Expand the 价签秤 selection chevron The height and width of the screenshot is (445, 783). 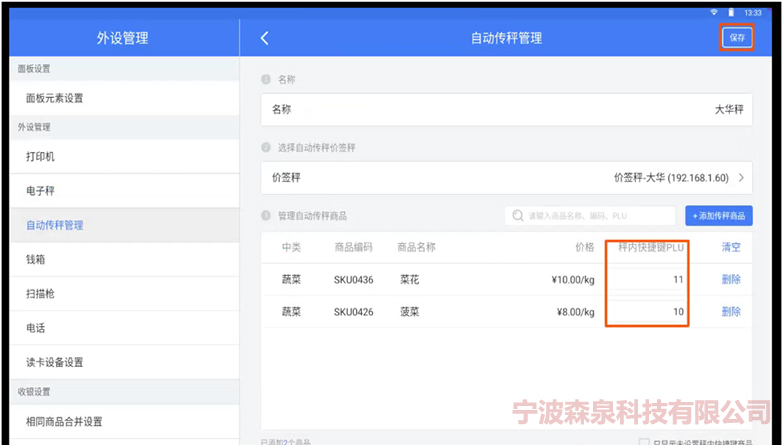point(741,178)
